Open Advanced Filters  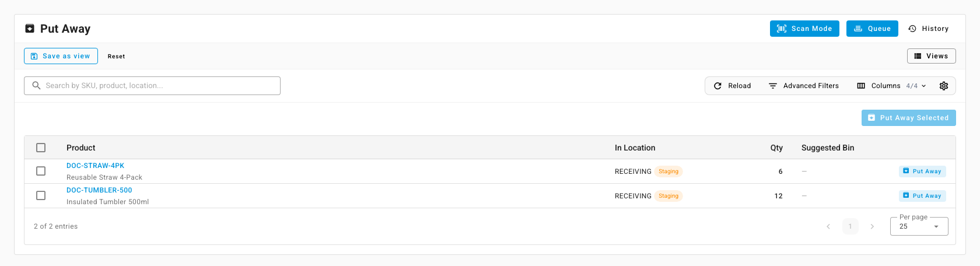[x=804, y=86]
